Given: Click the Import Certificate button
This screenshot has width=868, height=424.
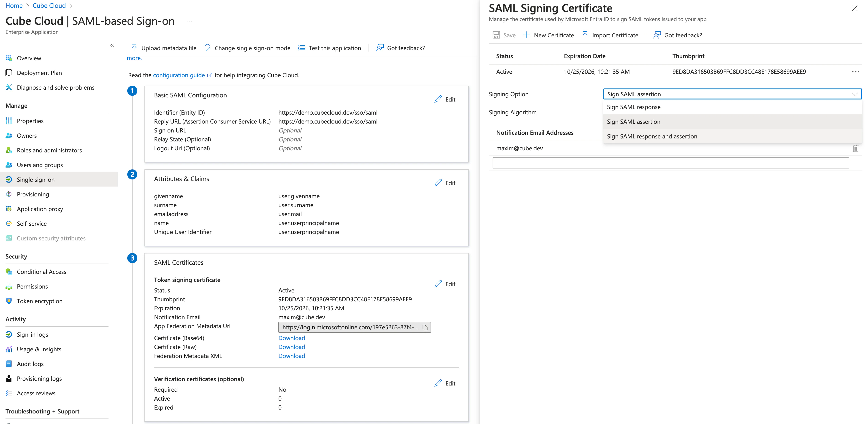Looking at the screenshot, I should [610, 35].
